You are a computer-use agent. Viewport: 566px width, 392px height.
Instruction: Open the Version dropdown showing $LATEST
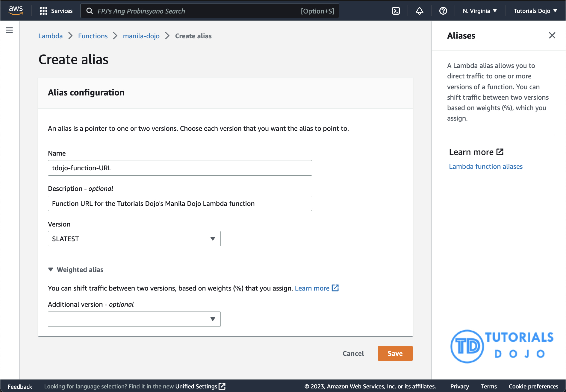pyautogui.click(x=134, y=239)
